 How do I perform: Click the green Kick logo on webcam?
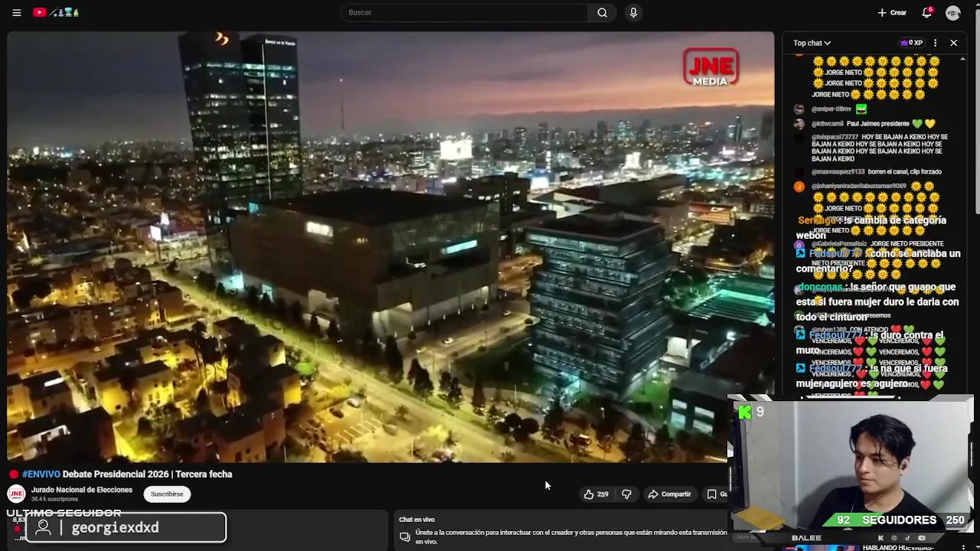click(745, 412)
